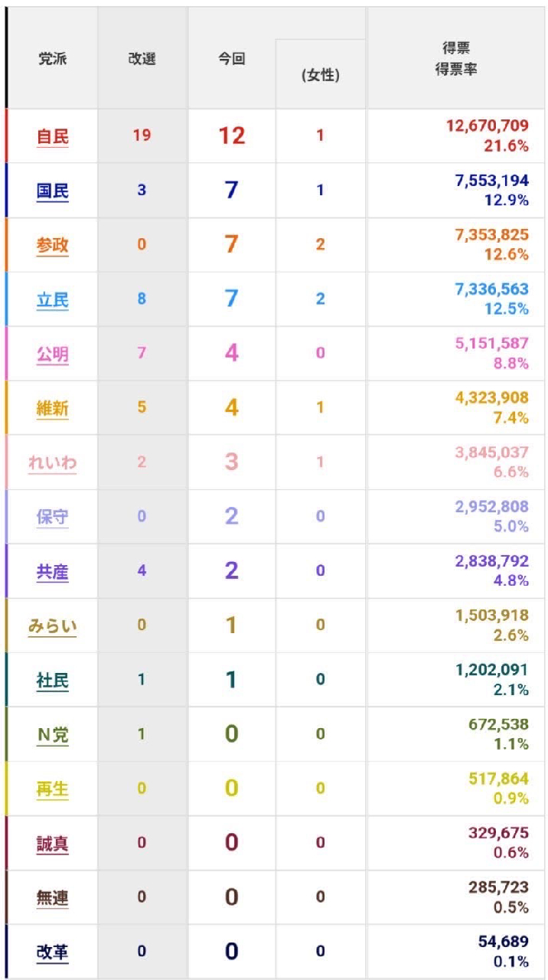Click the 得票 得票率 column header
The width and height of the screenshot is (548, 980).
456,59
